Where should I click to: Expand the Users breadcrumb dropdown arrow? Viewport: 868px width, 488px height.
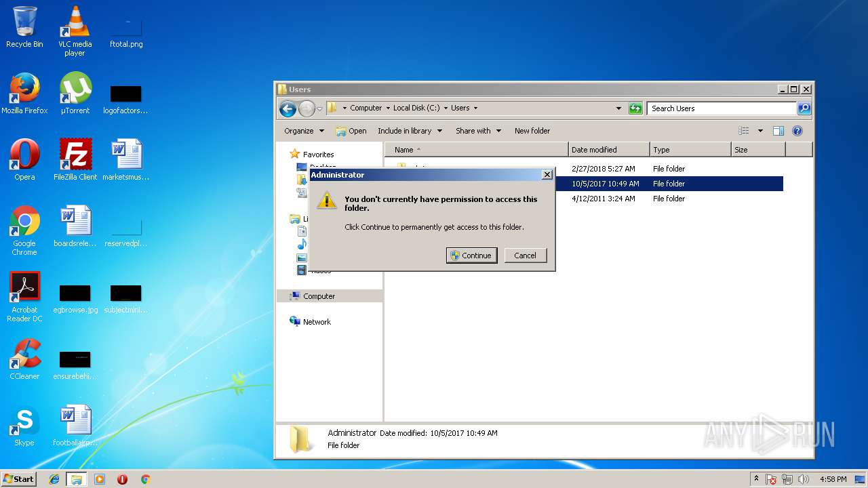[475, 108]
